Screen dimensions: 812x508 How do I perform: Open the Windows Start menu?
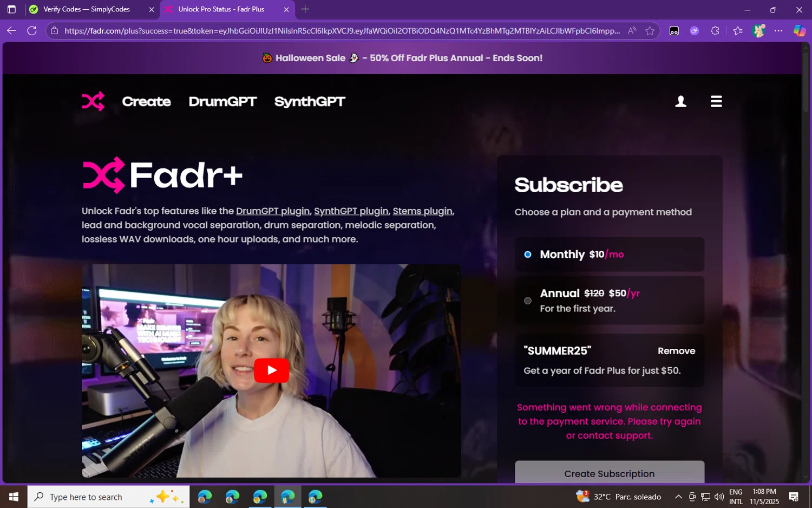(x=14, y=497)
